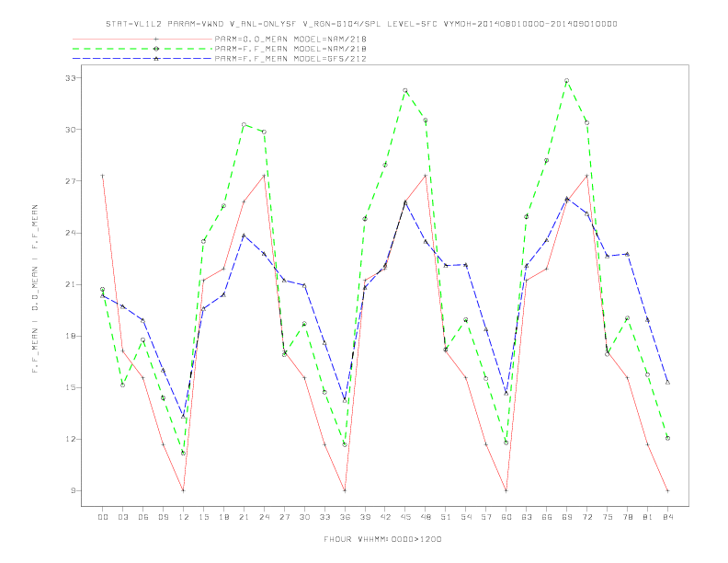Click x-axis tick label 69

pyautogui.click(x=567, y=517)
